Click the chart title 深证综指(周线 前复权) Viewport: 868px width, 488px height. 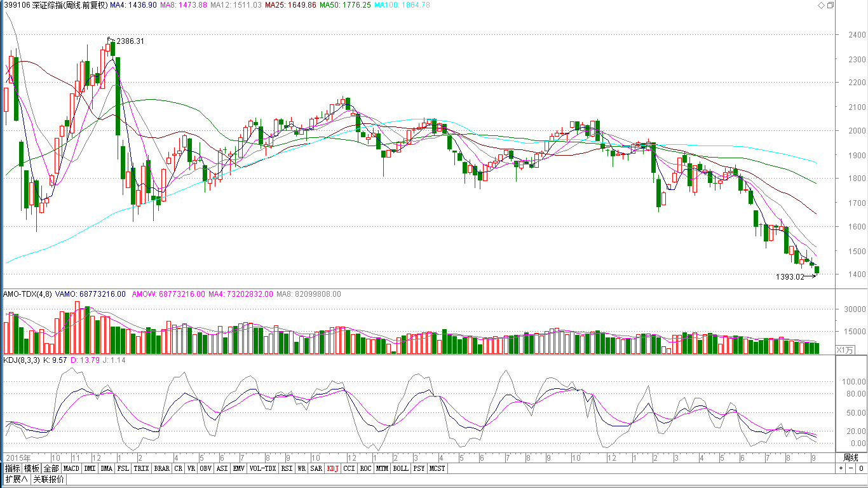click(x=69, y=5)
